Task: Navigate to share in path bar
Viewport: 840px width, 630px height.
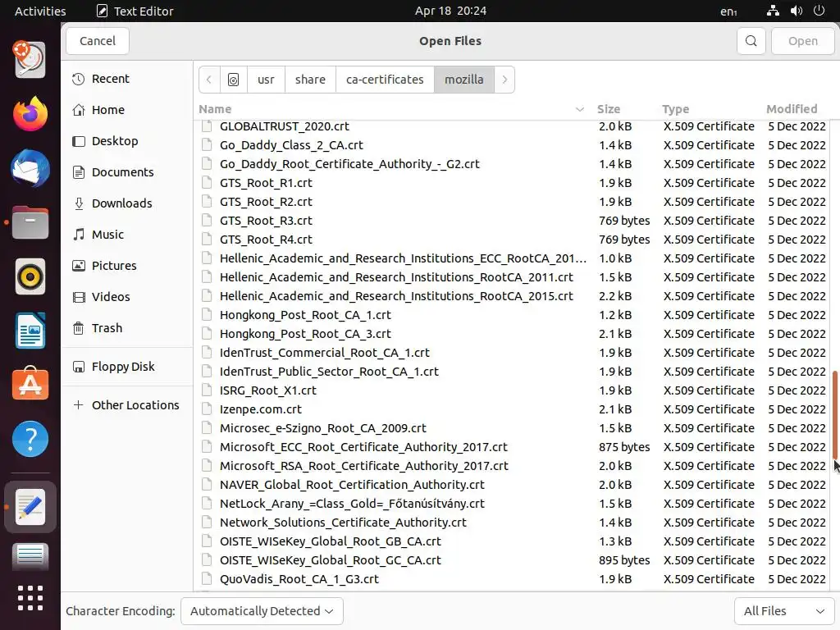Action: [310, 80]
